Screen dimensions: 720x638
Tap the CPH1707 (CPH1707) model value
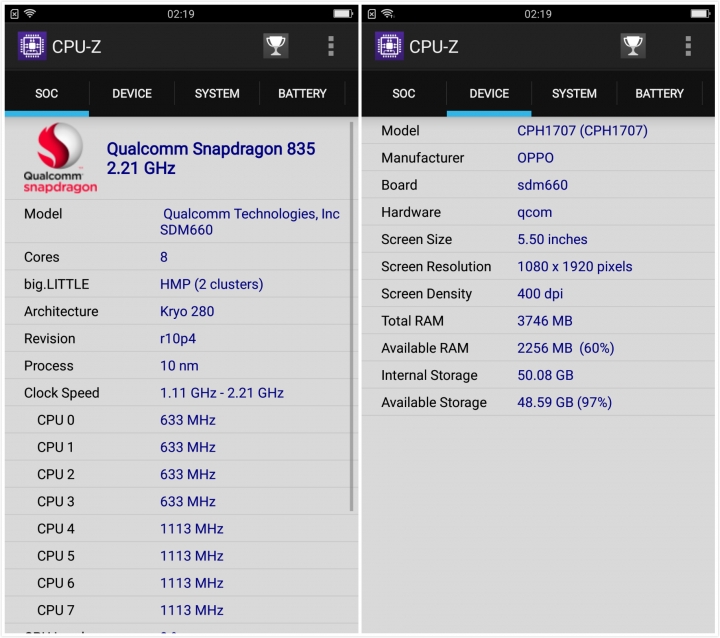(582, 131)
